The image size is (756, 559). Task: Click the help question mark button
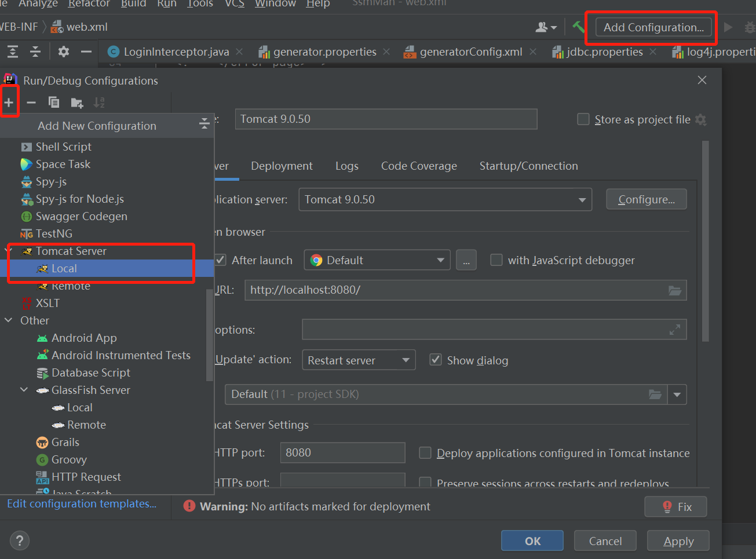[20, 540]
